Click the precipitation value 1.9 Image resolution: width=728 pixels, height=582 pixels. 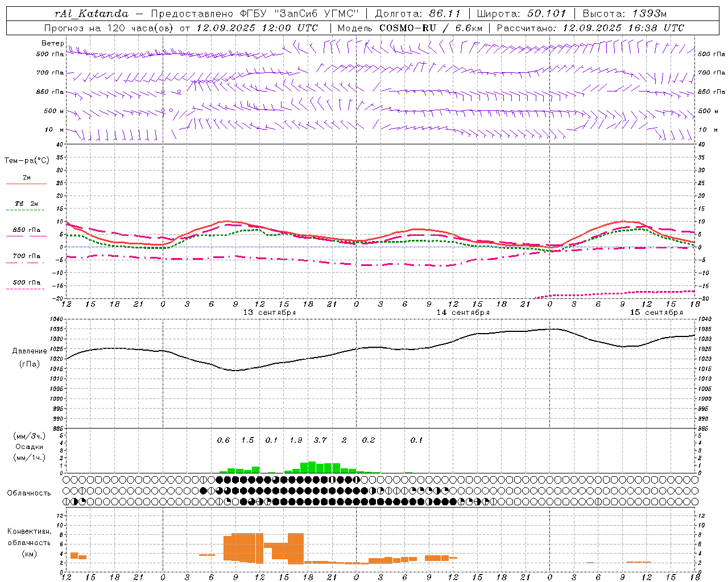pyautogui.click(x=296, y=440)
